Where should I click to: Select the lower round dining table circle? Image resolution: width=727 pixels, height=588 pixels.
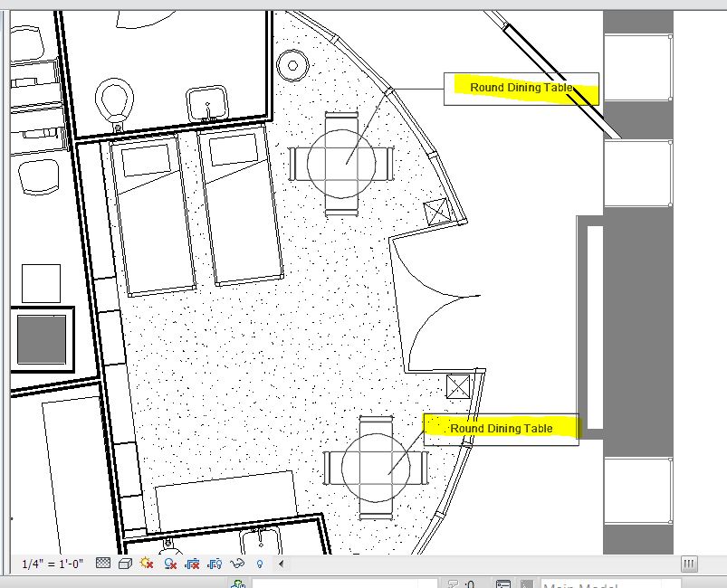pyautogui.click(x=376, y=468)
